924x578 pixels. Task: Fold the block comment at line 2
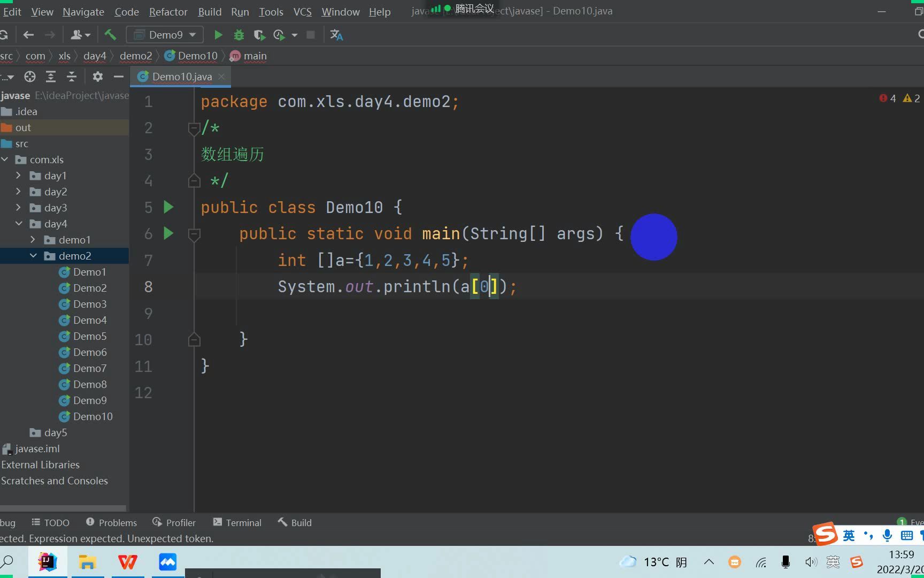(x=194, y=128)
